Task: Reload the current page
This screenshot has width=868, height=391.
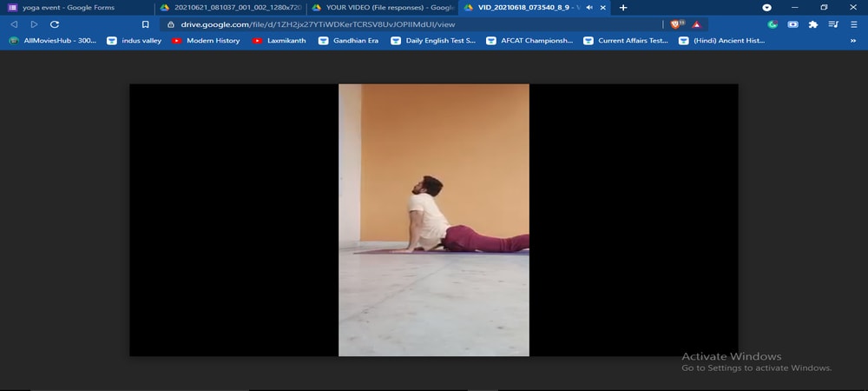Action: (x=55, y=24)
